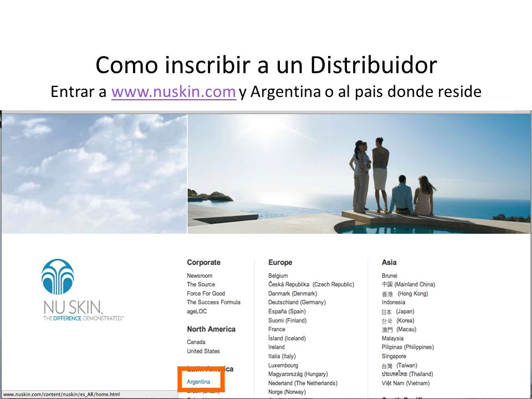Open the Newsroom corporate link

199,275
